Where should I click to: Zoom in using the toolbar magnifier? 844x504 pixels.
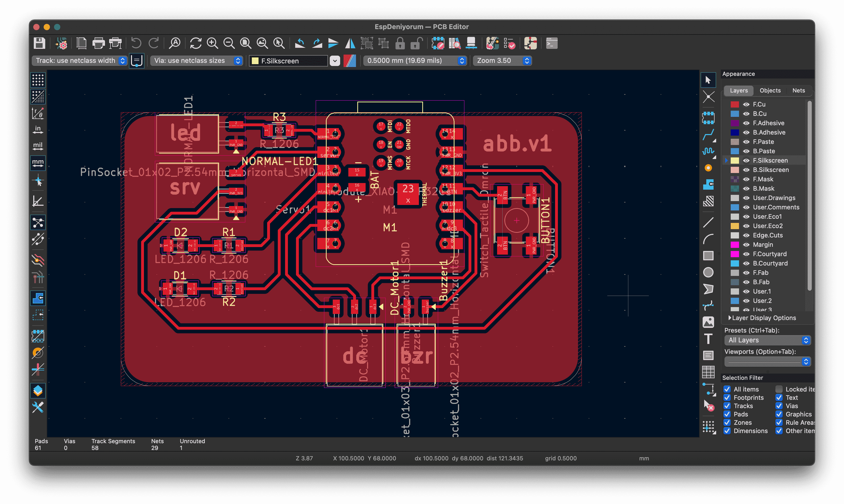(x=212, y=43)
